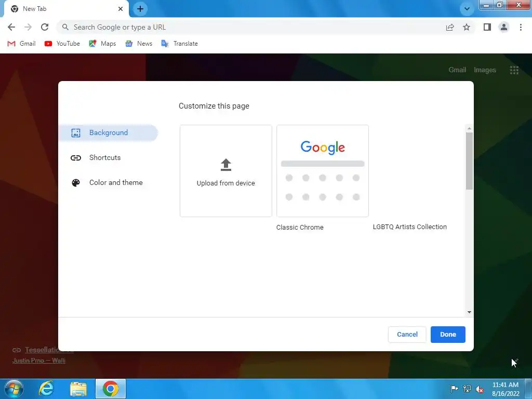Click the Justin Prno attribution link
The width and height of the screenshot is (532, 399).
click(x=38, y=361)
